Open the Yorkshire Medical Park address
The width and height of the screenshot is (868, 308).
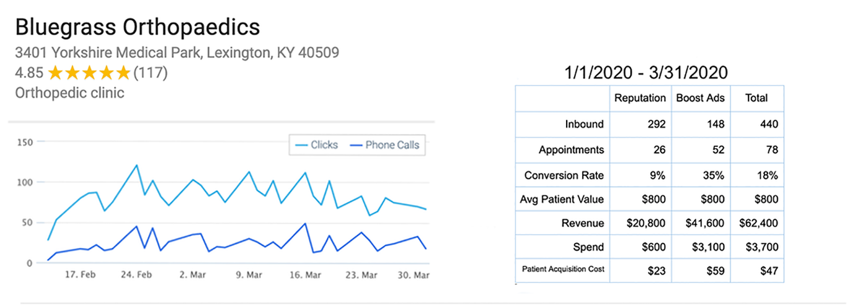pos(177,53)
